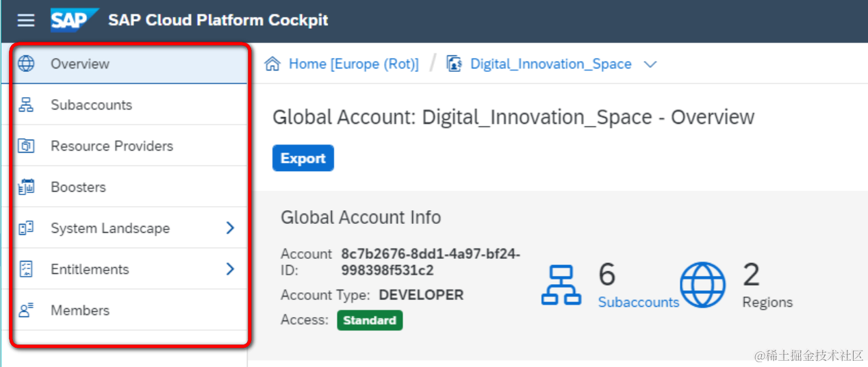Click the Overview globe icon in sidebar
Viewport: 868px width, 367px height.
click(26, 64)
